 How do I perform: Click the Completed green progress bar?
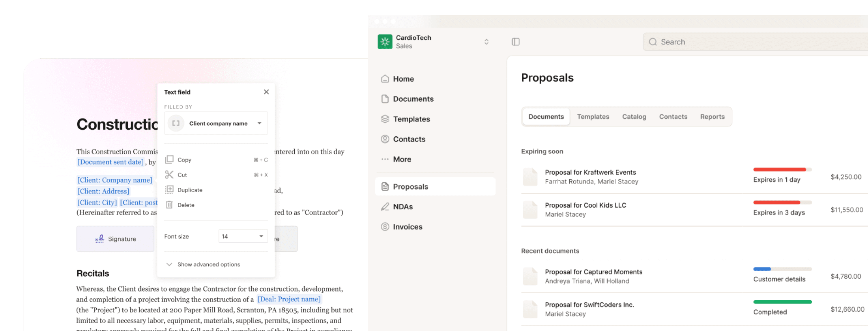click(x=782, y=302)
